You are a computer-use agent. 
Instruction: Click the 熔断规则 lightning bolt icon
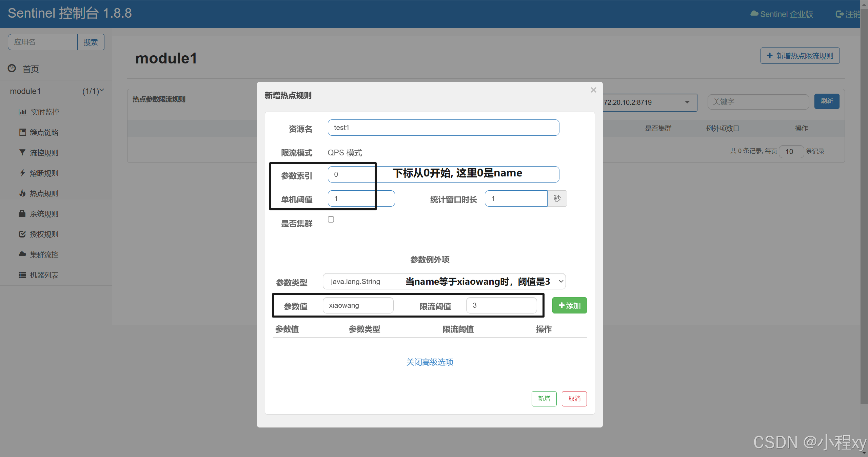(22, 173)
